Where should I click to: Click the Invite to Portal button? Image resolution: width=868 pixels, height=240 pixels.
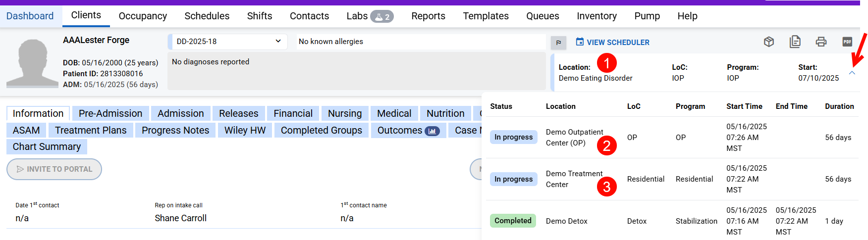54,169
